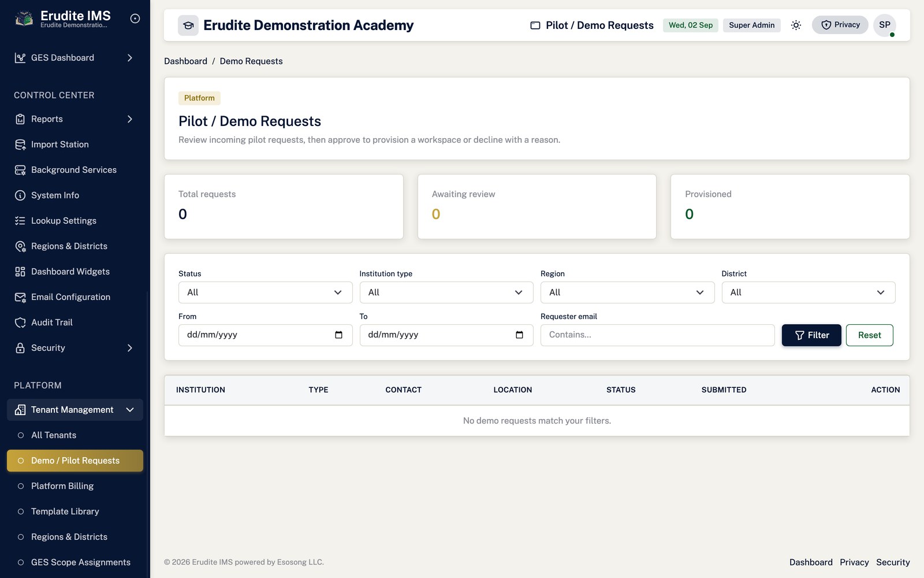The image size is (924, 578).
Task: Focus the Requester email input field
Action: point(658,335)
